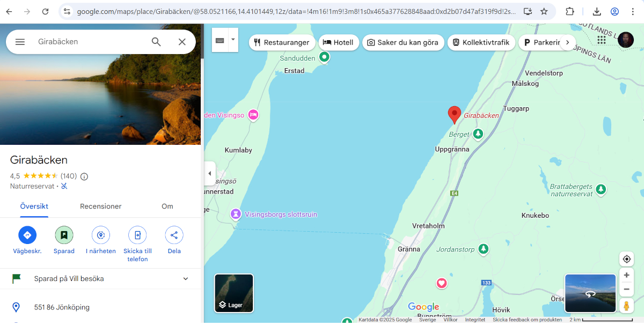This screenshot has height=333, width=644.
Task: Switch to the Om tab
Action: (167, 206)
